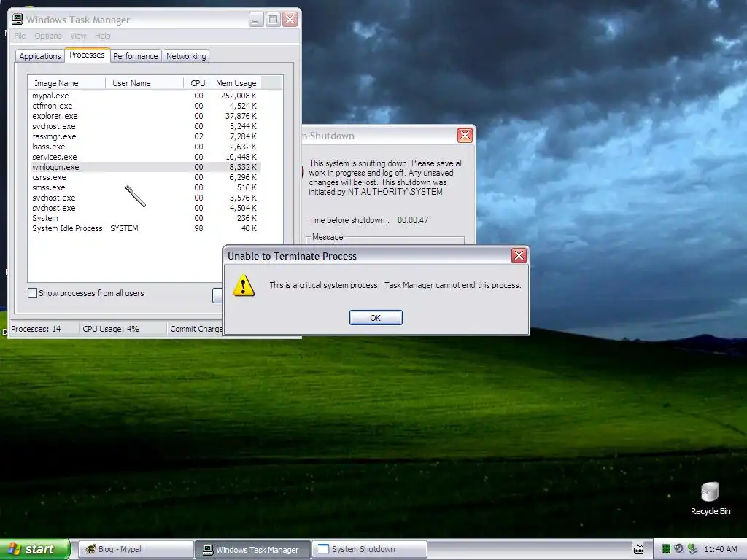The width and height of the screenshot is (747, 560).
Task: Select the Processes tab
Action: [87, 55]
